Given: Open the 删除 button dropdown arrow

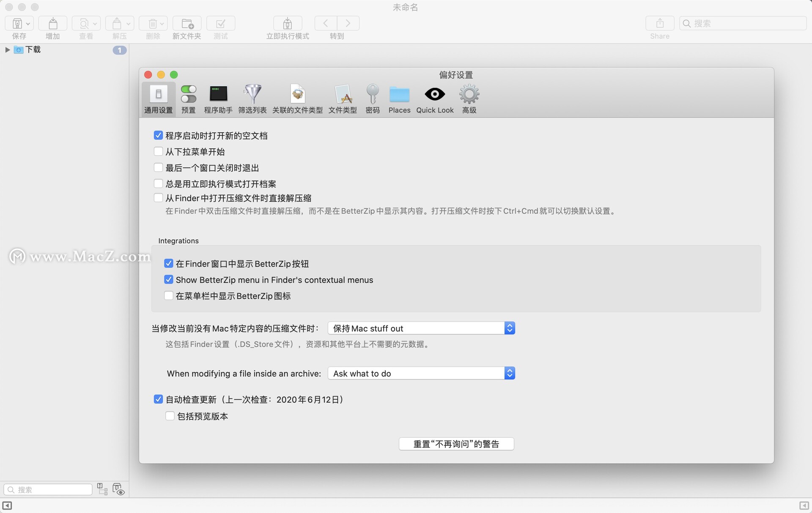Looking at the screenshot, I should pyautogui.click(x=162, y=24).
